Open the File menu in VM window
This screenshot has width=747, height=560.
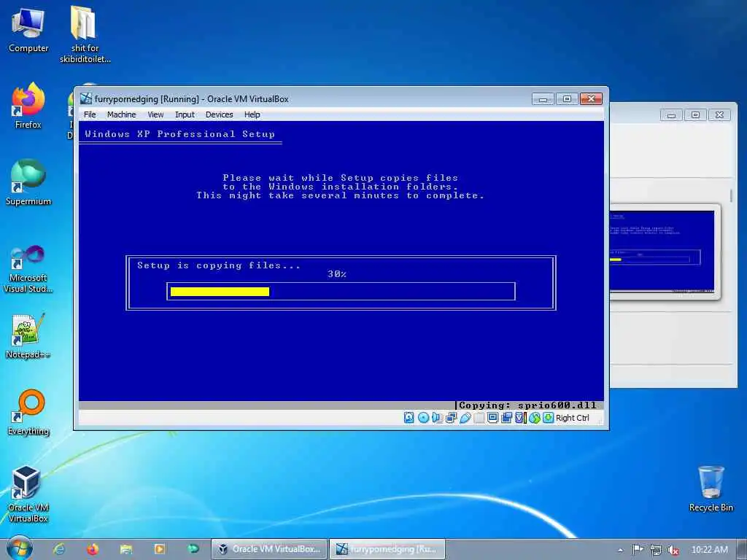click(90, 114)
